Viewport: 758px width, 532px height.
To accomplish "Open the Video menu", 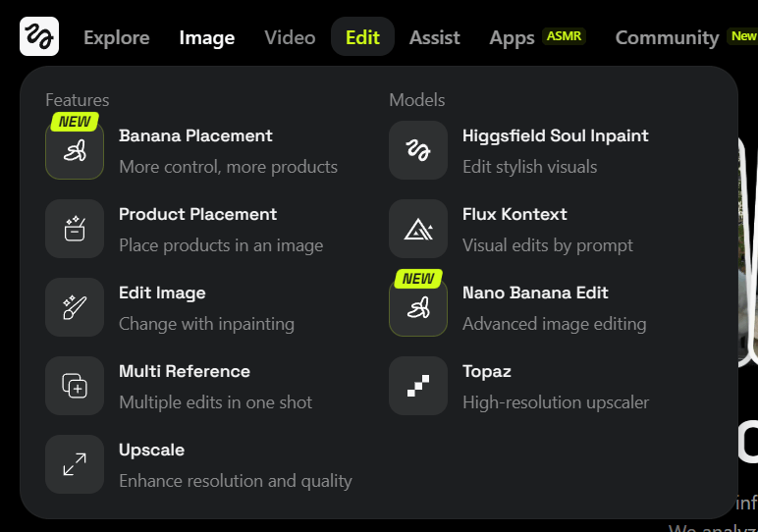I will tap(290, 37).
